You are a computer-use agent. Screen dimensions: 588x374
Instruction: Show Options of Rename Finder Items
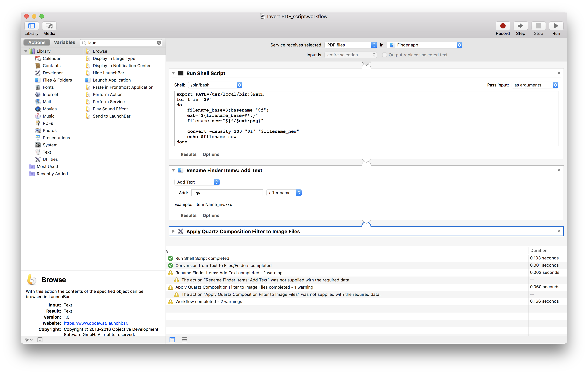(x=211, y=215)
